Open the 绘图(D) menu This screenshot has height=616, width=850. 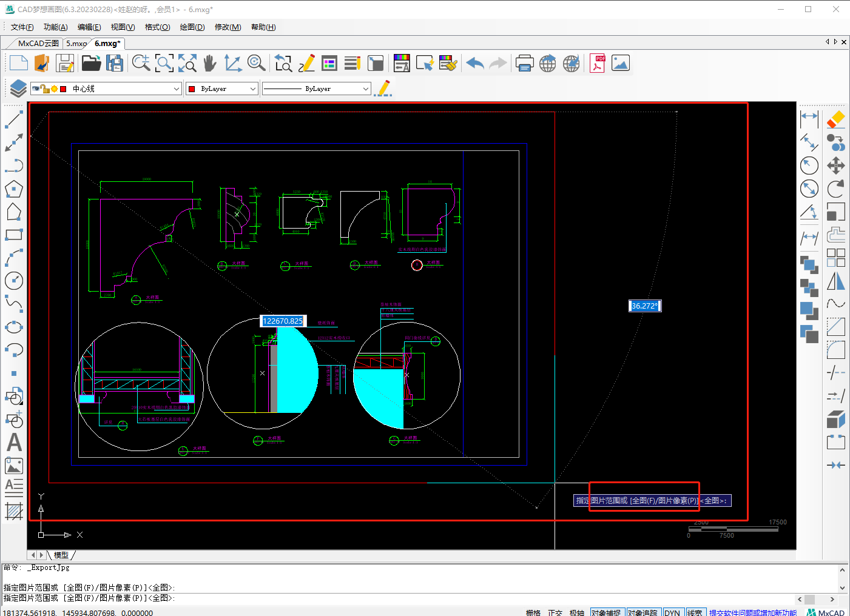tap(192, 27)
